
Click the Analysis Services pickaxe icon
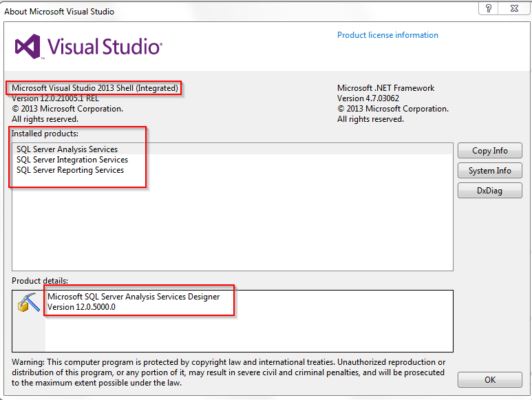[x=28, y=302]
